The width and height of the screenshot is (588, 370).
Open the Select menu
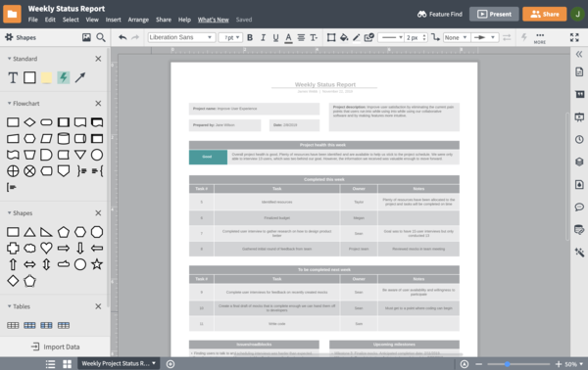pos(71,20)
